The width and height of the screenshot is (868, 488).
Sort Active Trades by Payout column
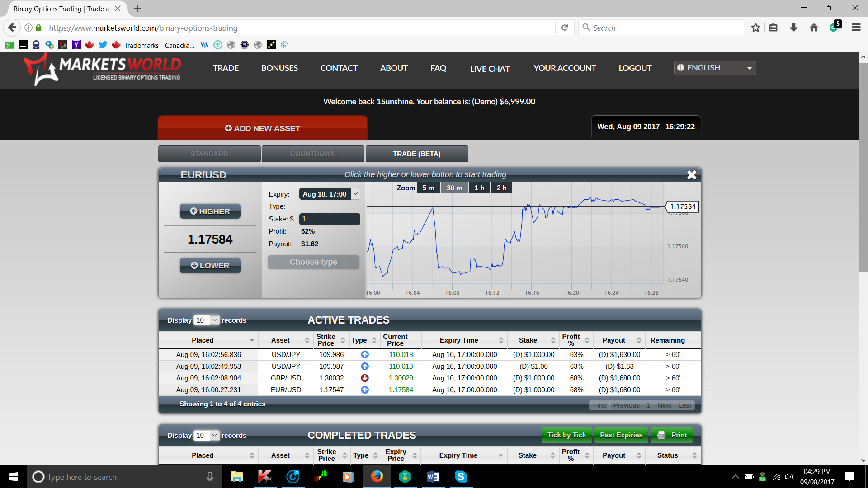(x=619, y=340)
